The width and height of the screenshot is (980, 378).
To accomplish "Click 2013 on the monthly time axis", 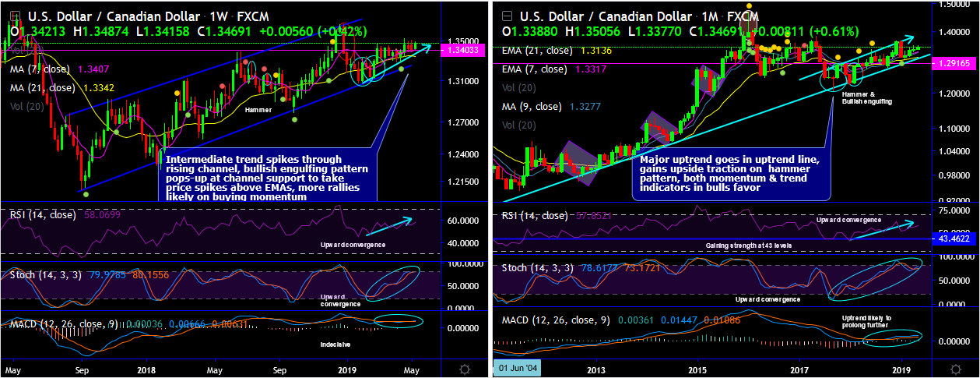I will point(596,369).
